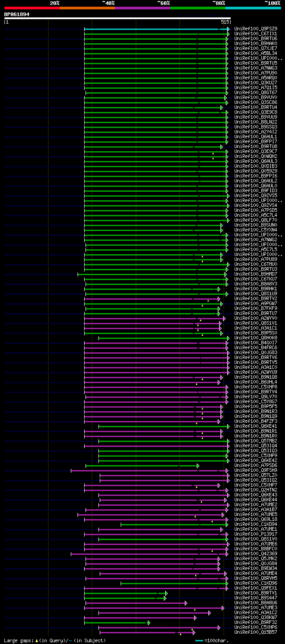Select label UniRef100_B4G0I7
285x644 pixels.
(256, 343)
